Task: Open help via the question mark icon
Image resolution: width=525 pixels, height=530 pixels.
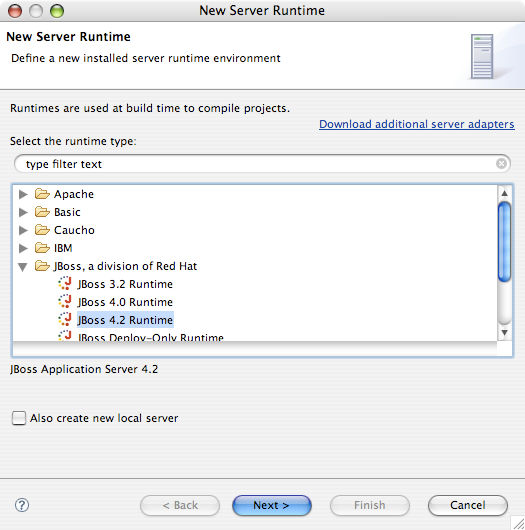Action: point(22,505)
